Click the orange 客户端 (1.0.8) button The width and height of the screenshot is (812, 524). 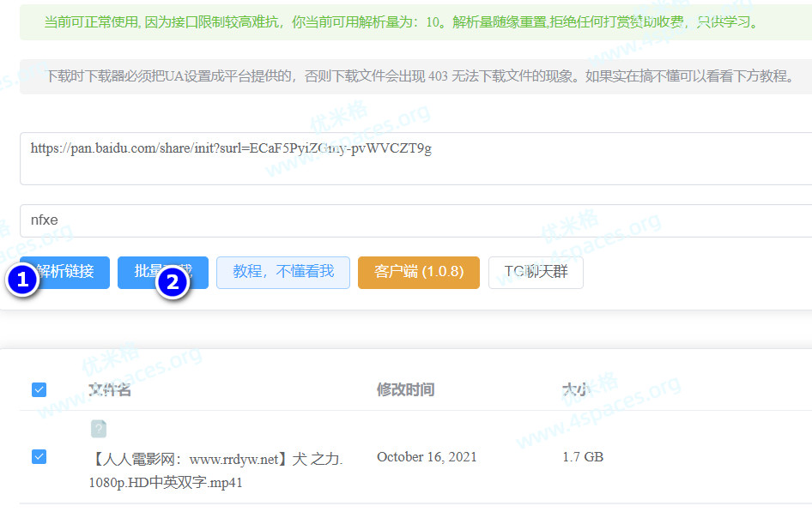tap(418, 272)
